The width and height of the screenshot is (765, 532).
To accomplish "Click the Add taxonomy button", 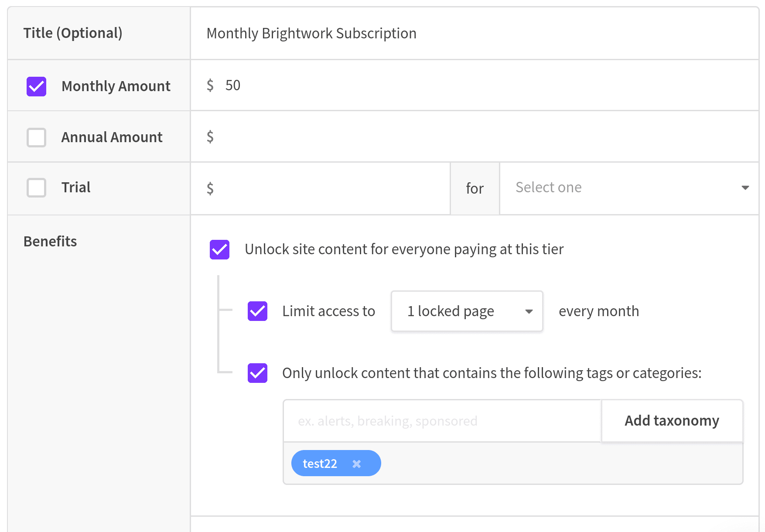I will click(672, 421).
